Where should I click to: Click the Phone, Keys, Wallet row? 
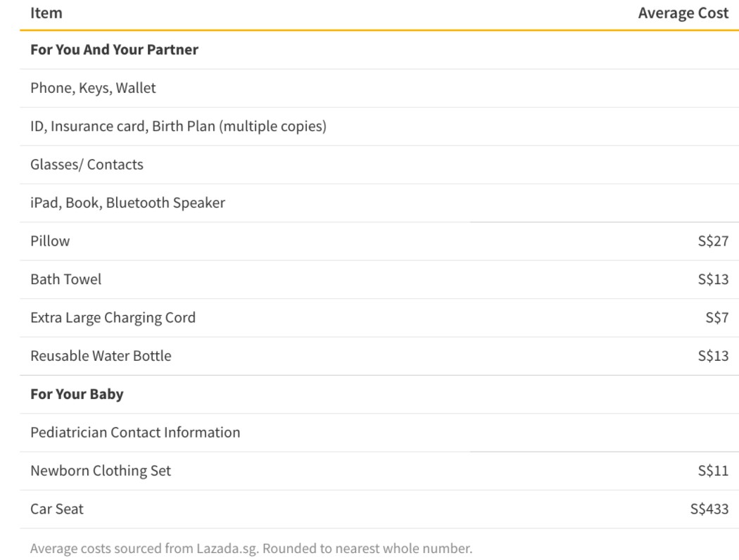point(93,88)
